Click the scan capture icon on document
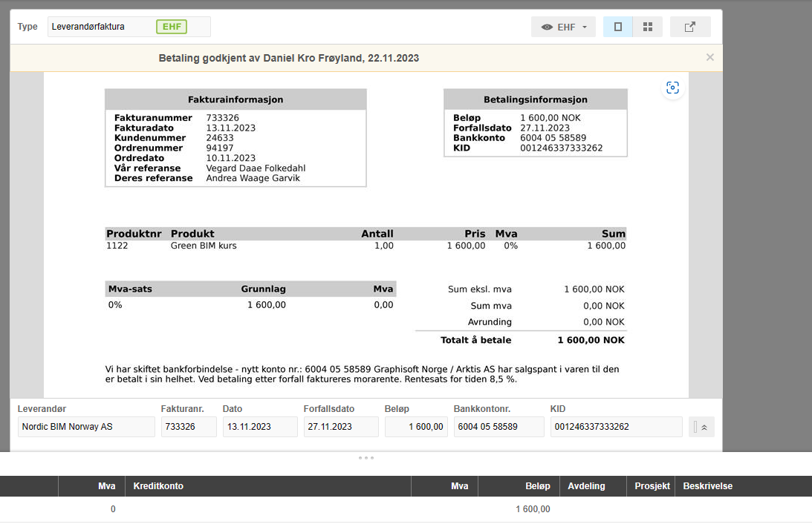 672,88
